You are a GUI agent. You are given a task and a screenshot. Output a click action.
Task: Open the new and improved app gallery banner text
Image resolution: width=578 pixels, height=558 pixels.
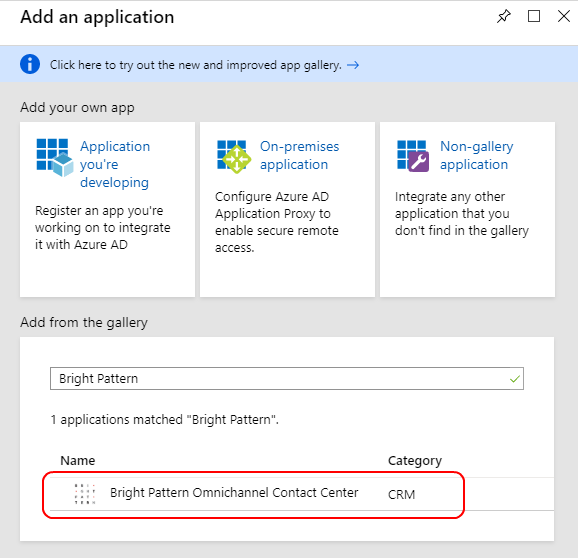click(x=196, y=65)
